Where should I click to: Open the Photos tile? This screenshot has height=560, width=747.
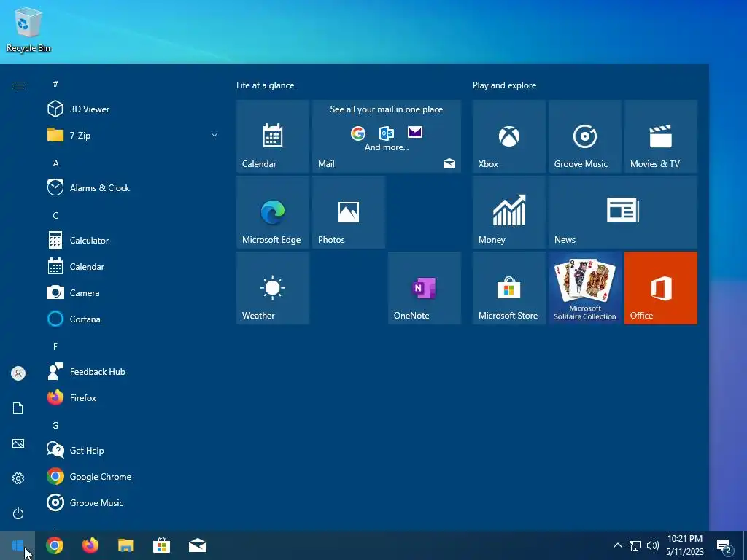348,212
